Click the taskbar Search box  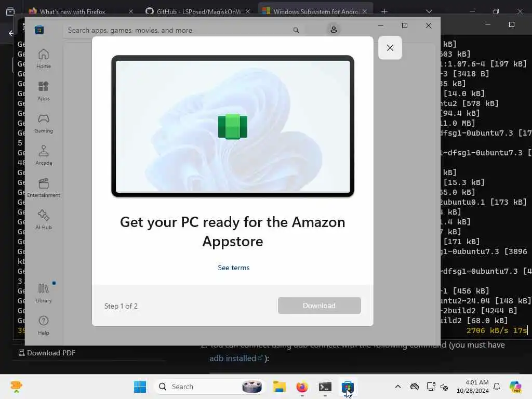click(210, 387)
